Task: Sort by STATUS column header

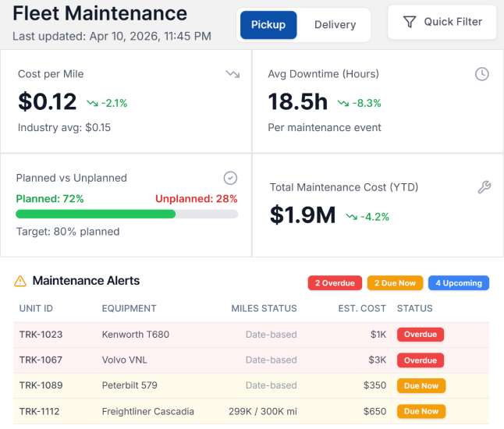Action: tap(414, 309)
